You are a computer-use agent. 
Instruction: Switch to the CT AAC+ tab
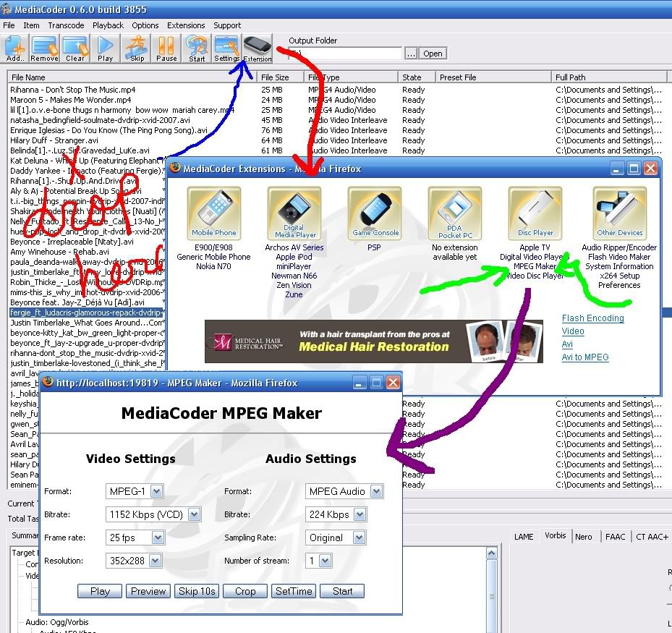[x=652, y=537]
